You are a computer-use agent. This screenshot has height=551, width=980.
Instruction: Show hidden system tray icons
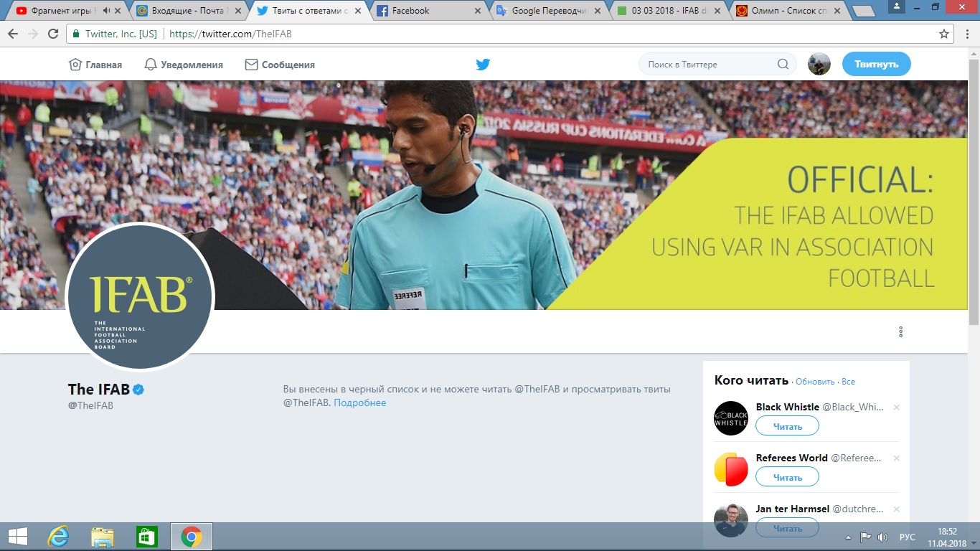(849, 537)
